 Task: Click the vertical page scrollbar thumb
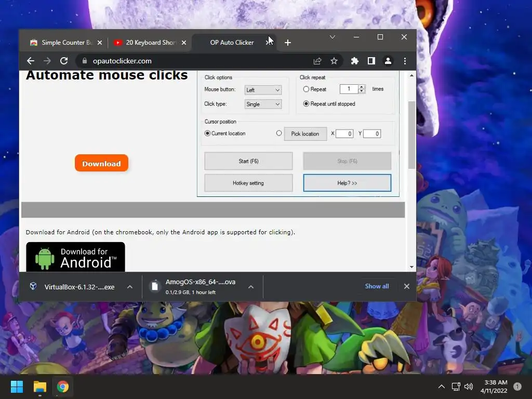point(411,135)
